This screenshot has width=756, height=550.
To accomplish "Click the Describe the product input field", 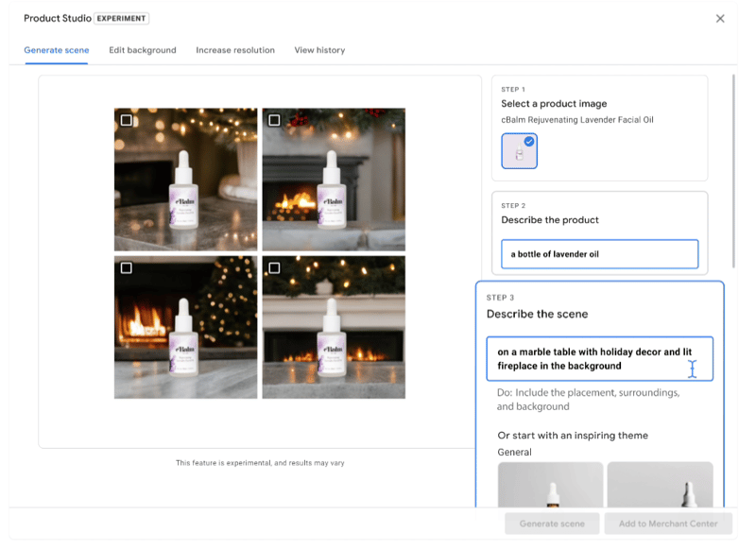I will (599, 254).
